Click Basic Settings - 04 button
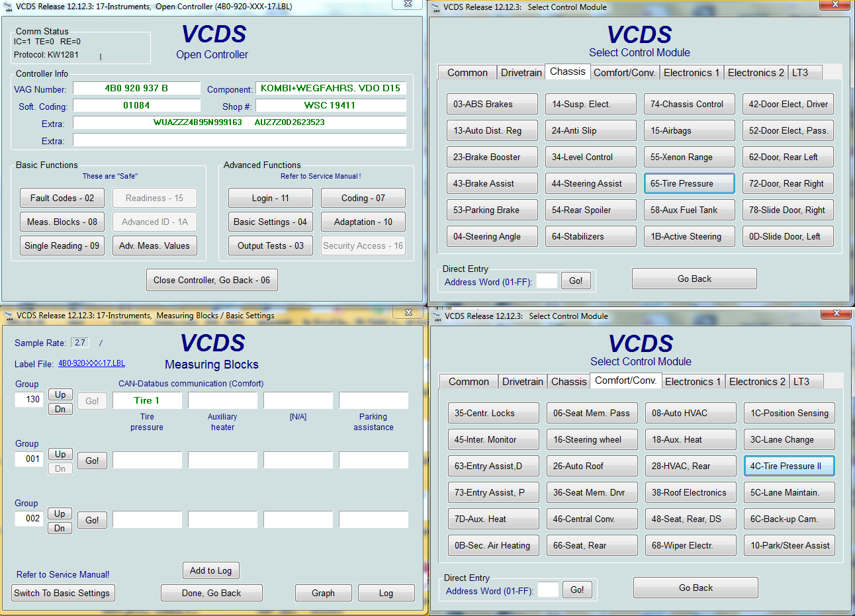The image size is (855, 616). coord(271,222)
